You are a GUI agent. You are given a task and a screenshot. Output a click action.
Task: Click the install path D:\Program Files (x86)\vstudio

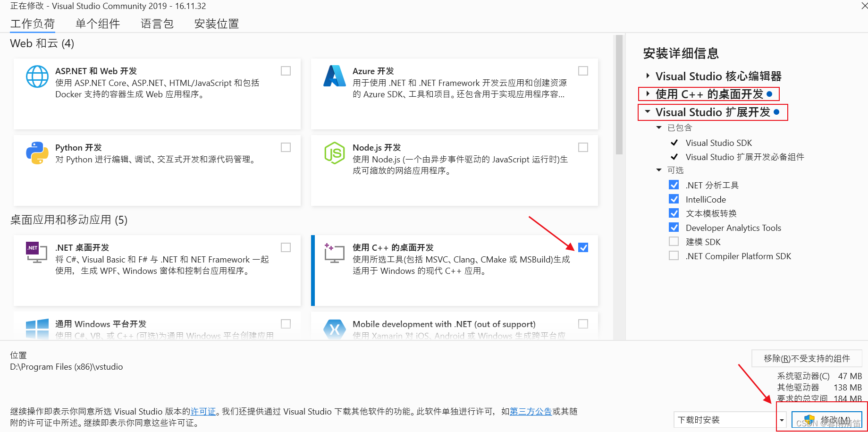tap(67, 367)
